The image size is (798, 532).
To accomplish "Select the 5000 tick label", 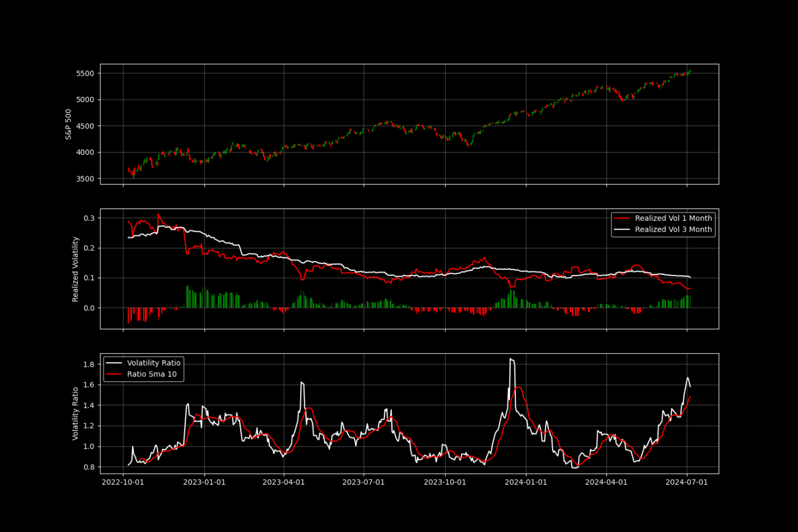I will (85, 100).
